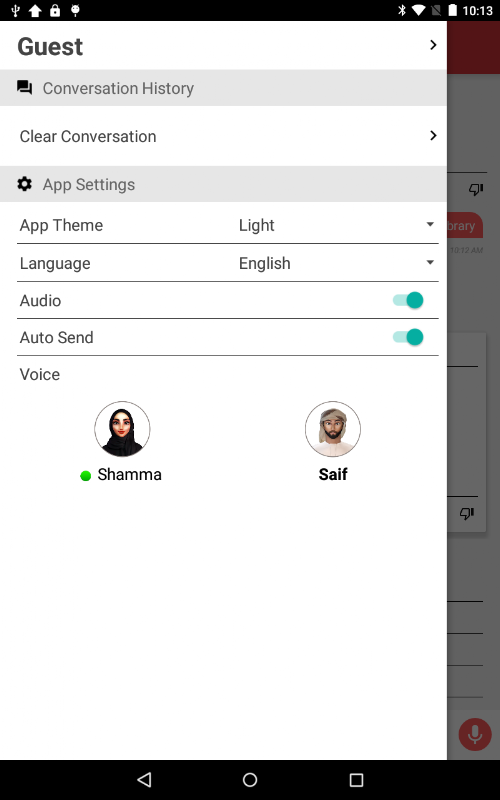Open Clear Conversation menu entry
Image resolution: width=500 pixels, height=800 pixels.
click(223, 136)
